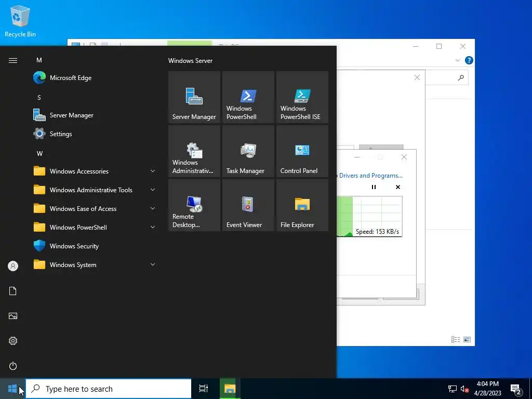The width and height of the screenshot is (532, 399).
Task: Jump to the letter S header
Action: pos(39,98)
